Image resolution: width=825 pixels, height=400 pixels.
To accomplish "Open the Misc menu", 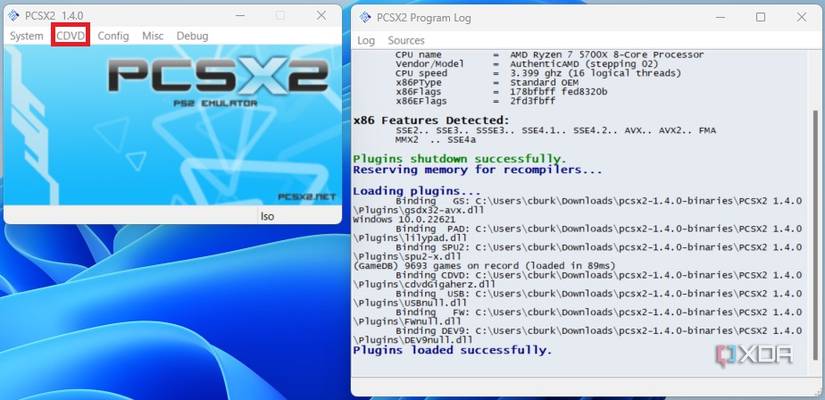I will click(153, 36).
